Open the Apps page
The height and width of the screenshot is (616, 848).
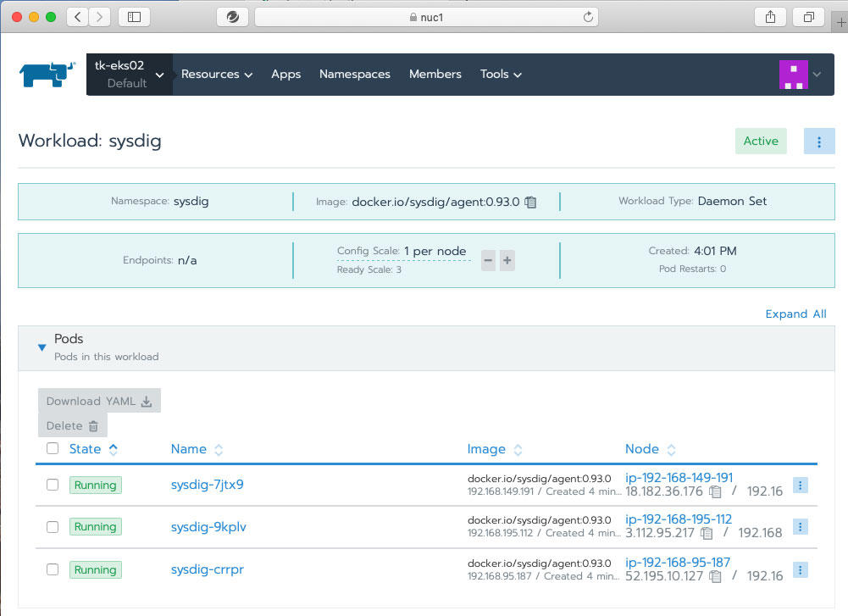pos(285,74)
